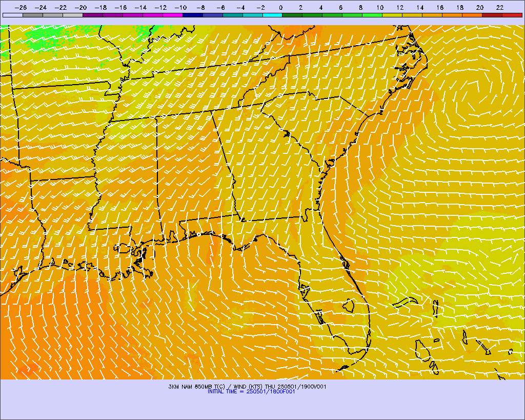Image resolution: width=525 pixels, height=420 pixels.
Task: Click the '16' legend label
Action: point(440,8)
